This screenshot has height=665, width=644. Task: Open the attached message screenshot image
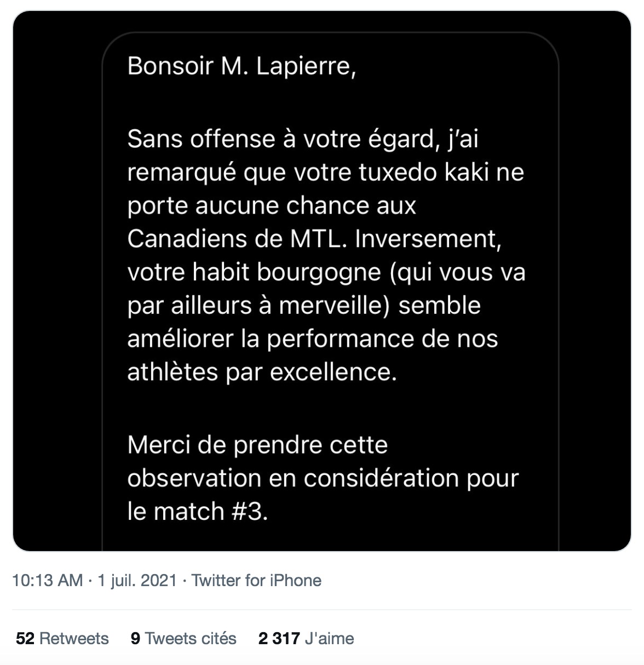(322, 281)
